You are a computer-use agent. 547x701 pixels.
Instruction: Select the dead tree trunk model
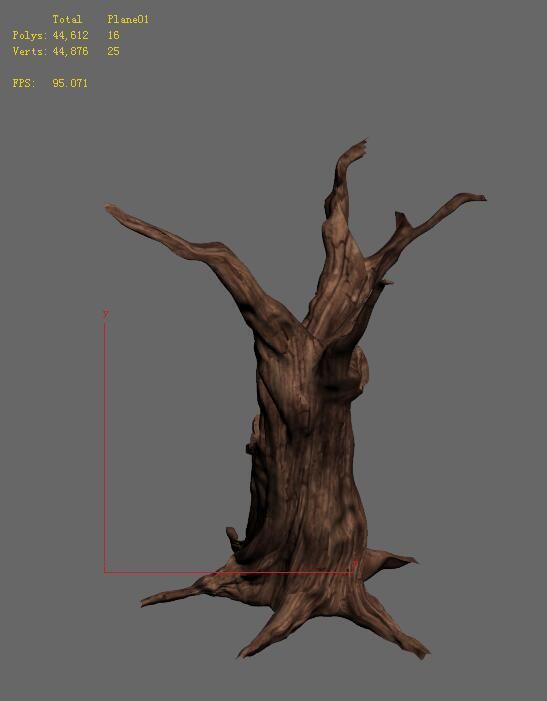[308, 447]
